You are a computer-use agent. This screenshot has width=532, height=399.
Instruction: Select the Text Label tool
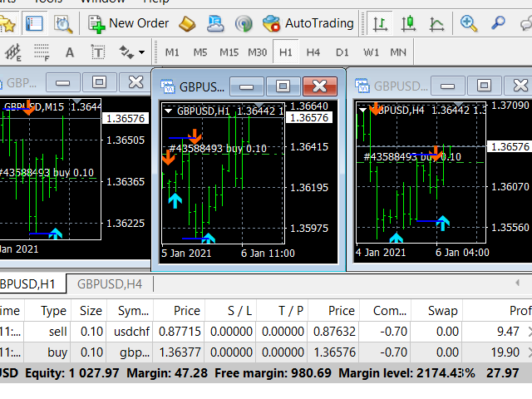[x=98, y=52]
